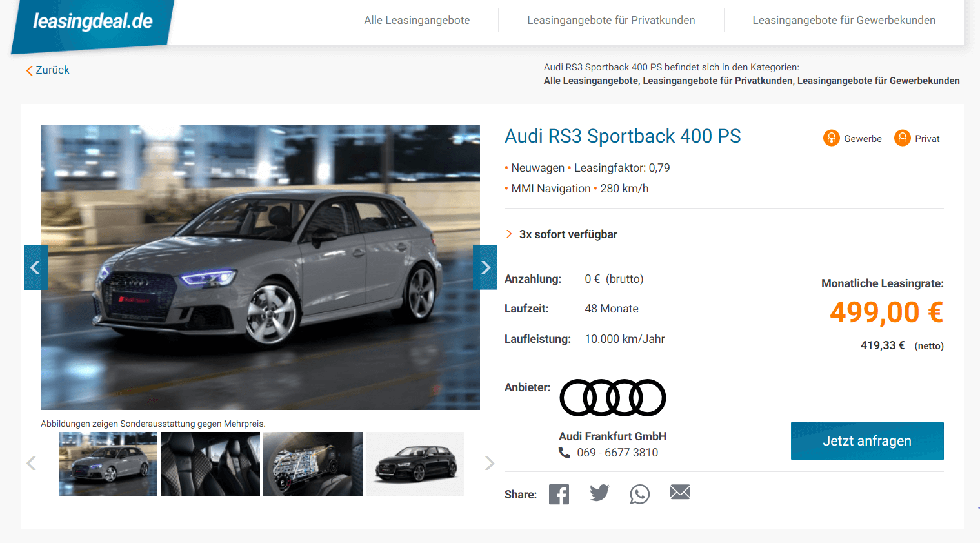The image size is (980, 543).
Task: Go back via Zurück link
Action: (x=48, y=70)
